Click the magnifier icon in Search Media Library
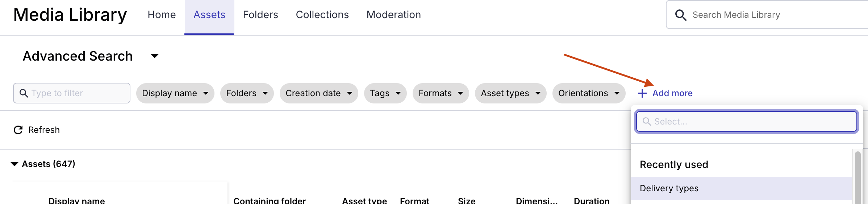This screenshot has width=868, height=204. pos(681,15)
